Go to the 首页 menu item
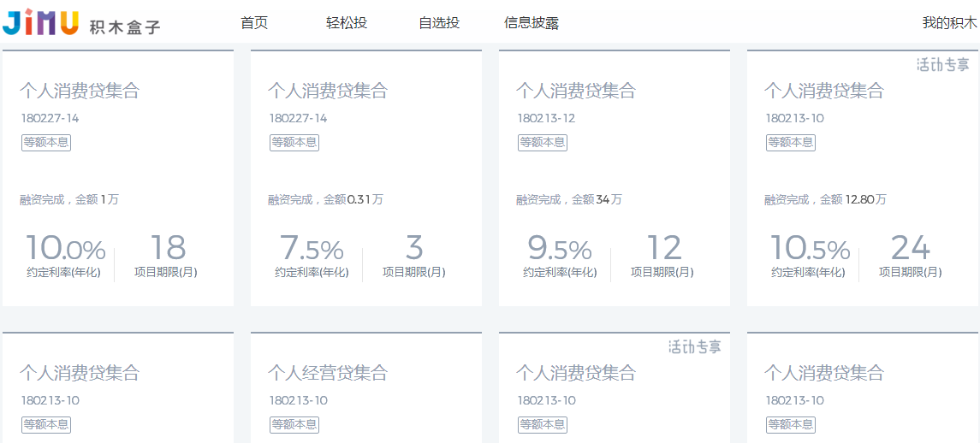Image resolution: width=980 pixels, height=443 pixels. click(x=254, y=23)
